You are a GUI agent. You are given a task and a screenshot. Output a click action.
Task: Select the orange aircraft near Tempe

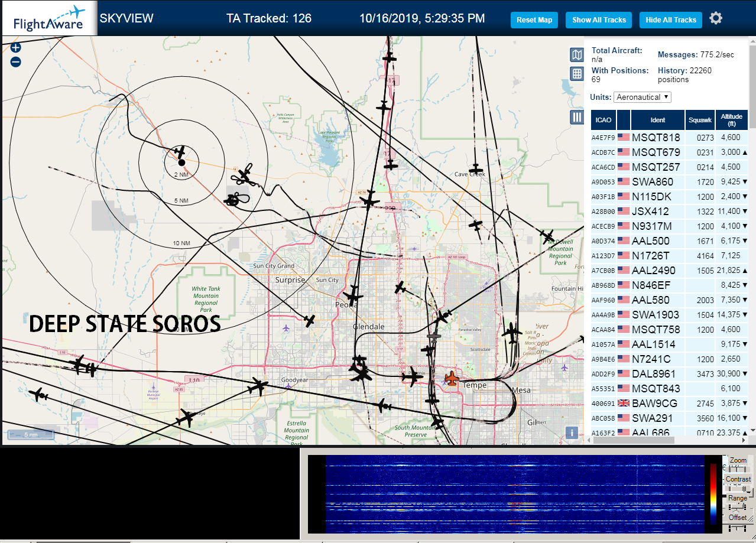tap(452, 379)
